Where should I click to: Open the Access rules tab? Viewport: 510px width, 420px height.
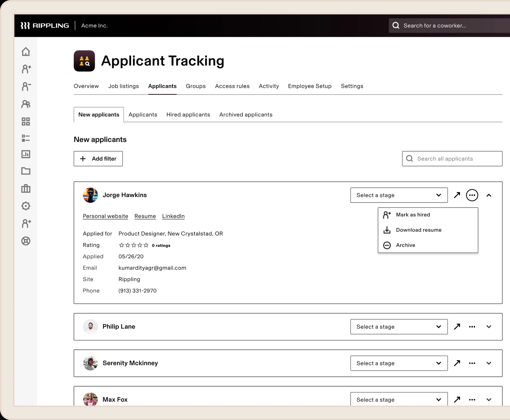tap(232, 86)
